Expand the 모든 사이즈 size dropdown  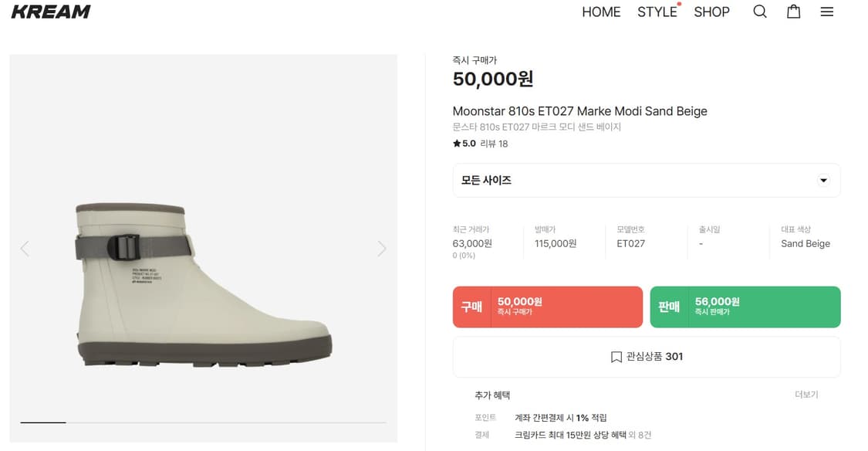pos(646,181)
